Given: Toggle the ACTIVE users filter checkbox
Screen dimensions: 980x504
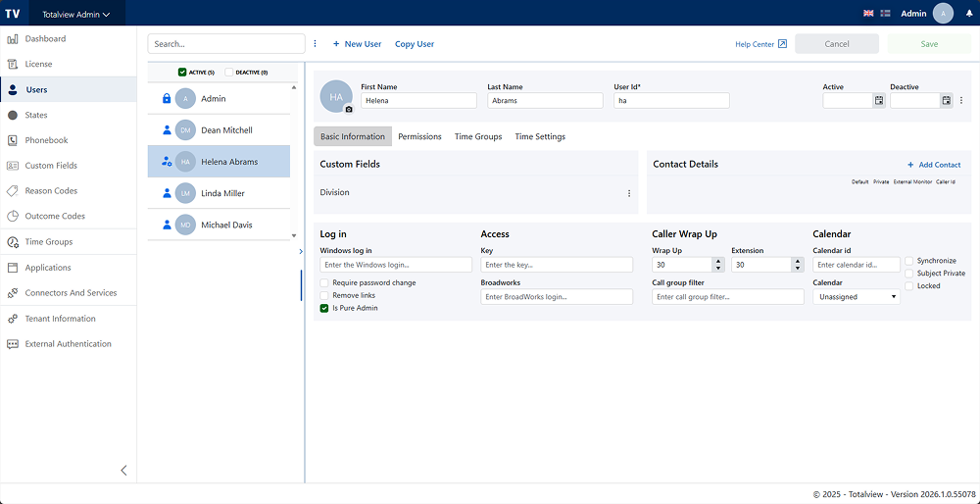Looking at the screenshot, I should pos(182,73).
